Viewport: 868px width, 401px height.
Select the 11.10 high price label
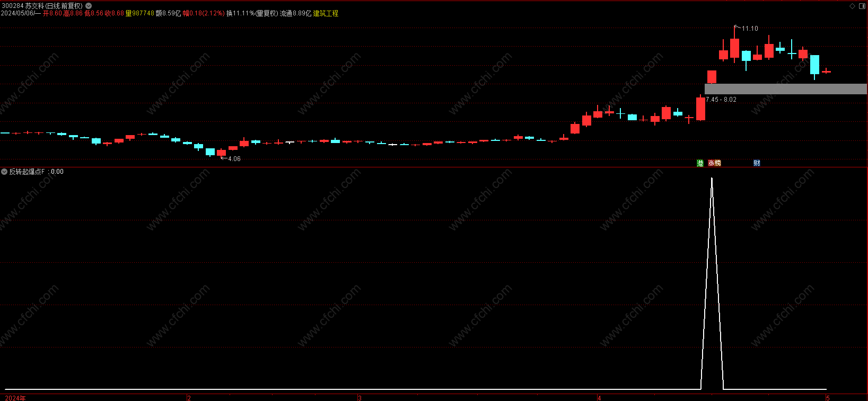[750, 29]
